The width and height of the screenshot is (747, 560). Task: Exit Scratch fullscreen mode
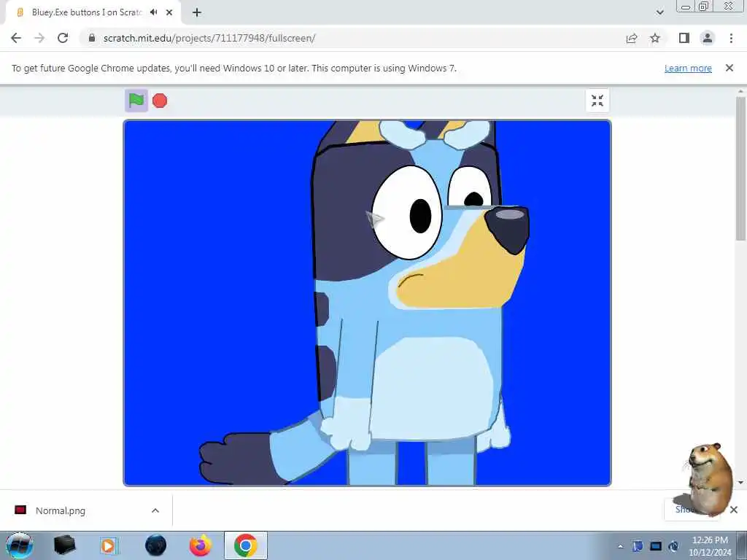pos(597,101)
